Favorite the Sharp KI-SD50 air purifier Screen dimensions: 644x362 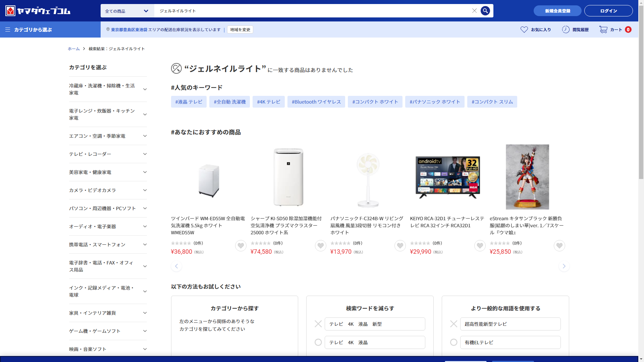point(320,246)
